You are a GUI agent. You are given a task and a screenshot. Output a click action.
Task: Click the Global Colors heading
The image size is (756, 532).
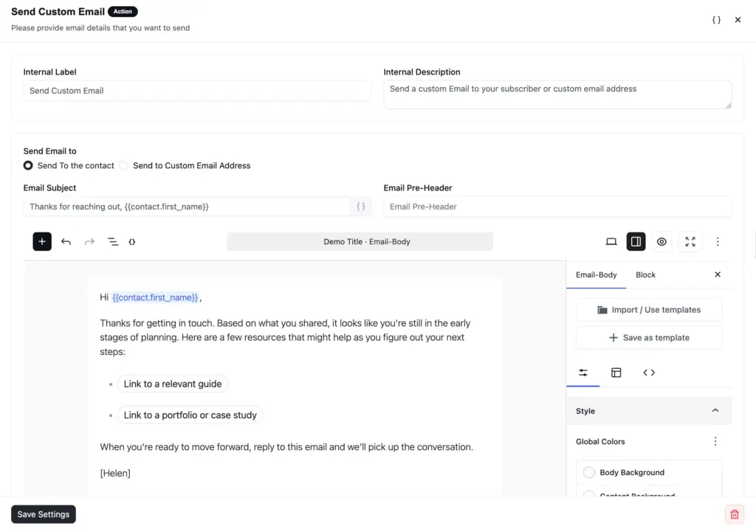tap(600, 441)
